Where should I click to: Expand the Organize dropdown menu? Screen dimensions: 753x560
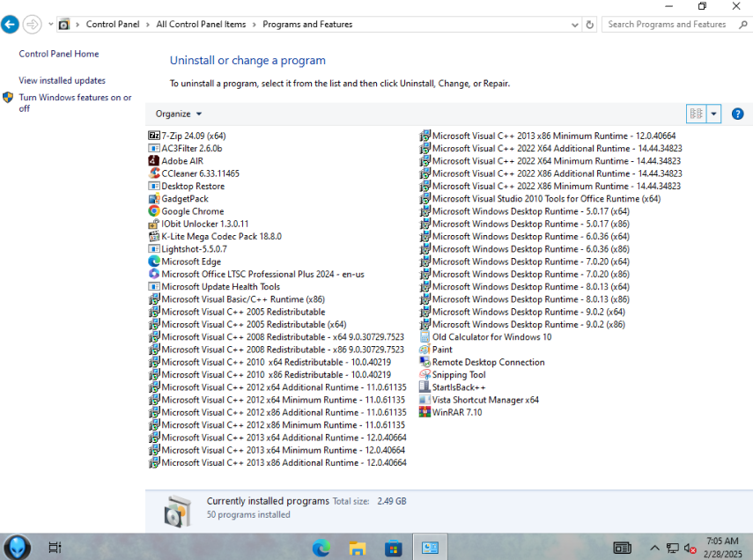pos(179,114)
